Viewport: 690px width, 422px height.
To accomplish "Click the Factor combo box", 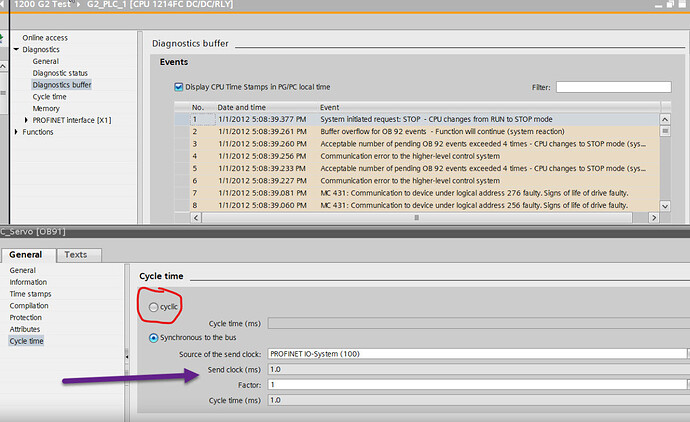I will click(x=477, y=385).
